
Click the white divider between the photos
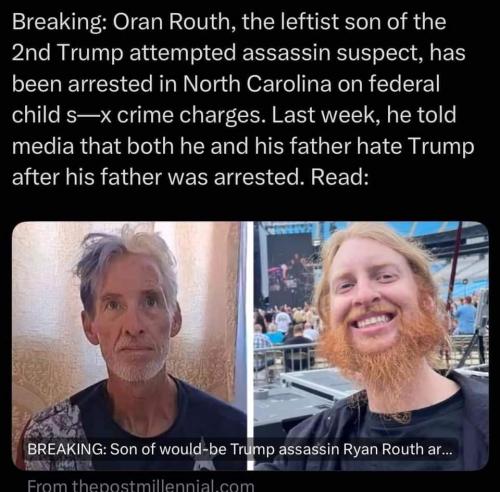click(x=251, y=346)
